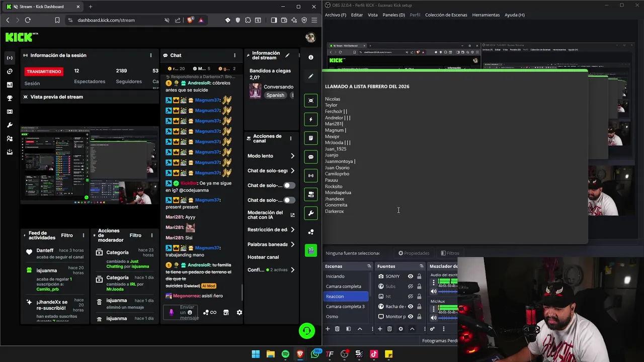Open the Stream section in Kick sidebar

coord(10,58)
